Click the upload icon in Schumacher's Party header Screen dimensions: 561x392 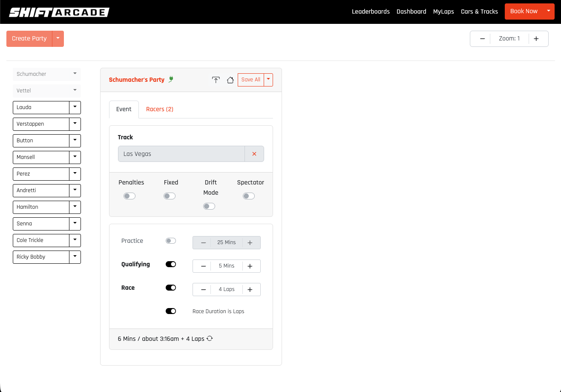pyautogui.click(x=216, y=80)
